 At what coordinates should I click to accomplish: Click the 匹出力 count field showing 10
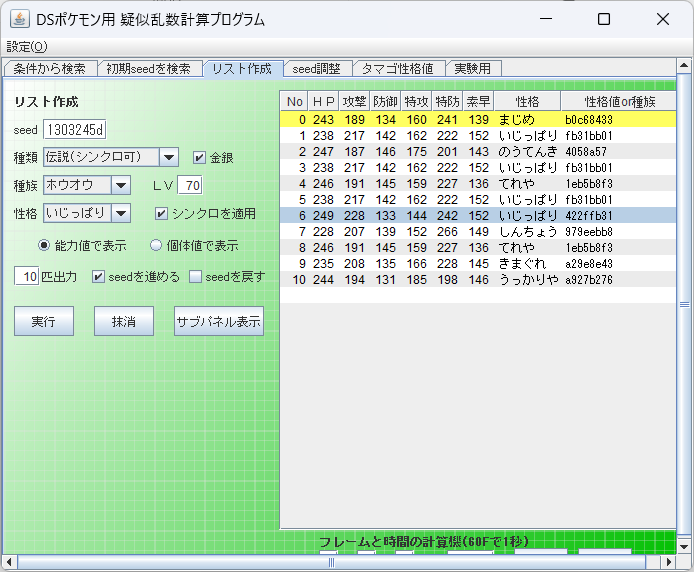[x=27, y=277]
